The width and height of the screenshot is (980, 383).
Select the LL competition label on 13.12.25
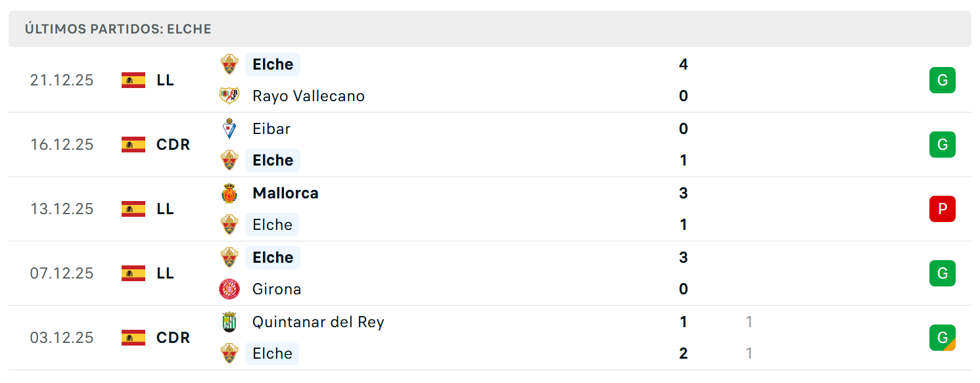click(165, 209)
